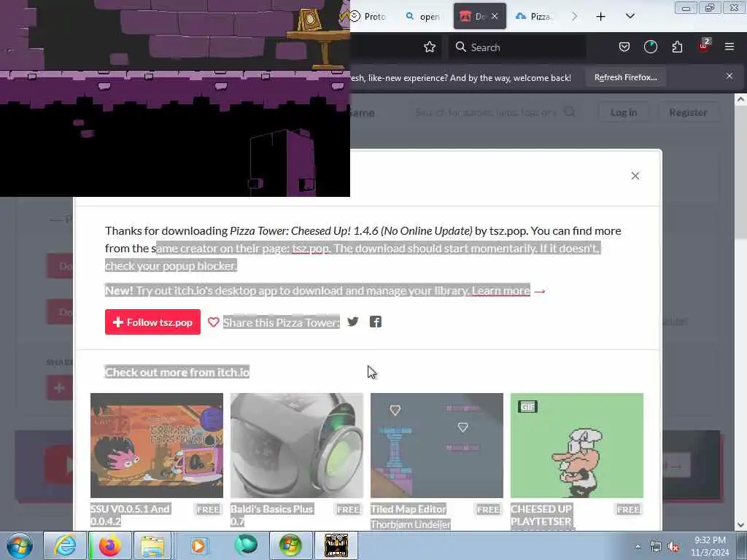Click the Firefox Search bar
This screenshot has width=747, height=560.
pyautogui.click(x=517, y=47)
